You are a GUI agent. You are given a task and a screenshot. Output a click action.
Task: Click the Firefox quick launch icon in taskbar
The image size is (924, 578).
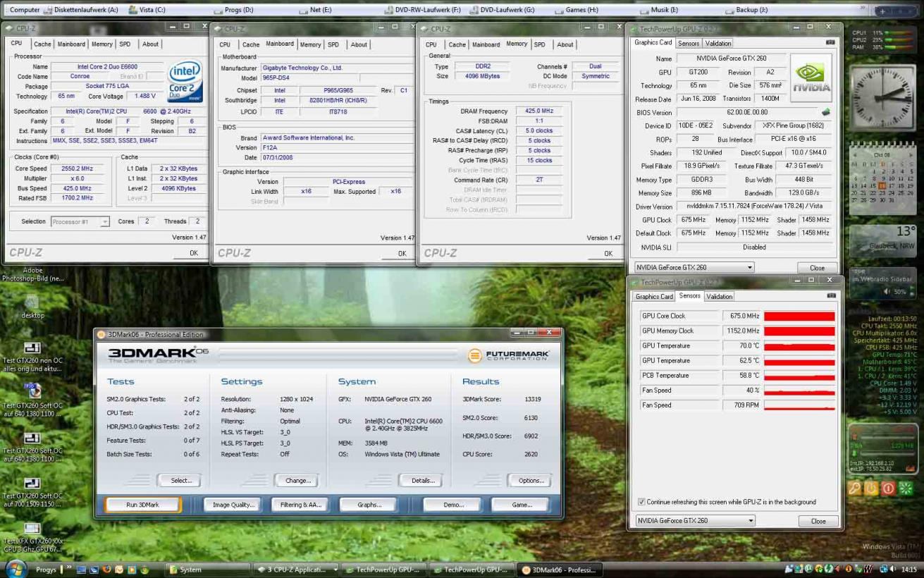106,570
